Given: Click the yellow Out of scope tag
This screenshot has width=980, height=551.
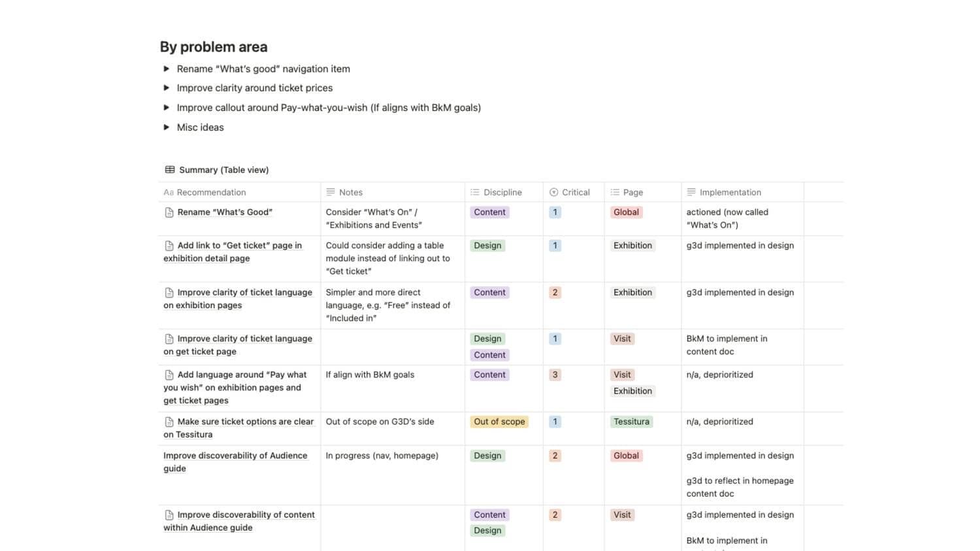Looking at the screenshot, I should coord(499,422).
